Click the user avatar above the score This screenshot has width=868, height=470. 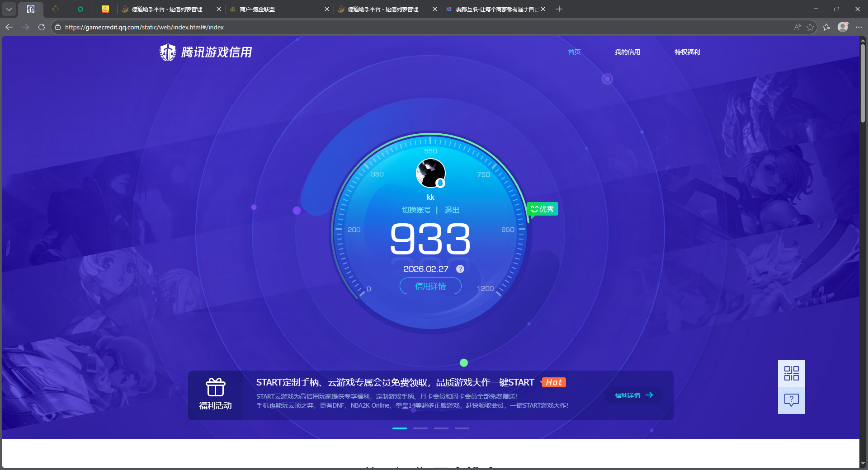[x=430, y=173]
